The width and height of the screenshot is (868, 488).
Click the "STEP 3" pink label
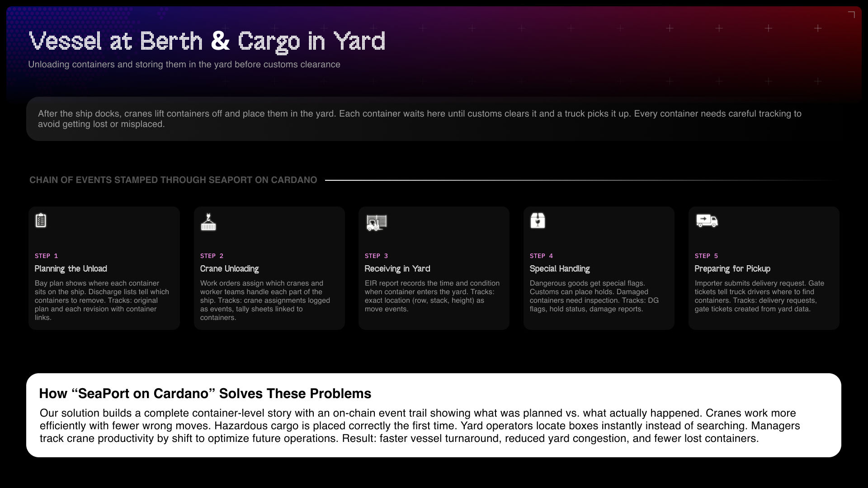tap(376, 256)
